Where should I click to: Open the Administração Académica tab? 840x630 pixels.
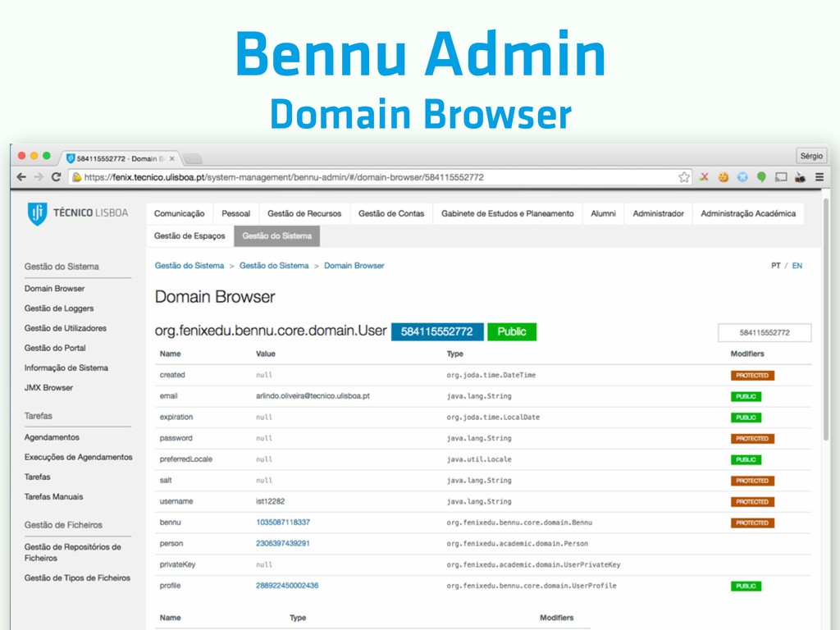click(748, 213)
